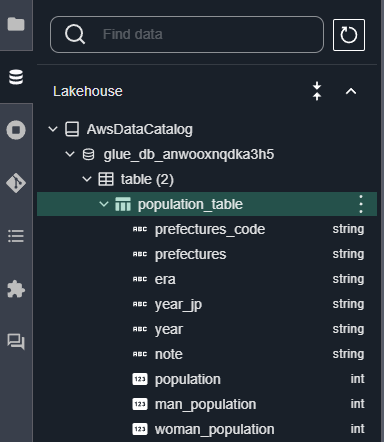Click ABC type icon beside prefectures_code
The width and height of the screenshot is (384, 442).
point(140,229)
